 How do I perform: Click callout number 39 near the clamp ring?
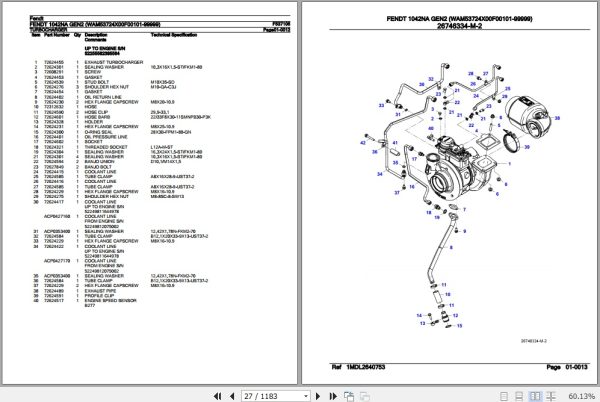point(527,147)
